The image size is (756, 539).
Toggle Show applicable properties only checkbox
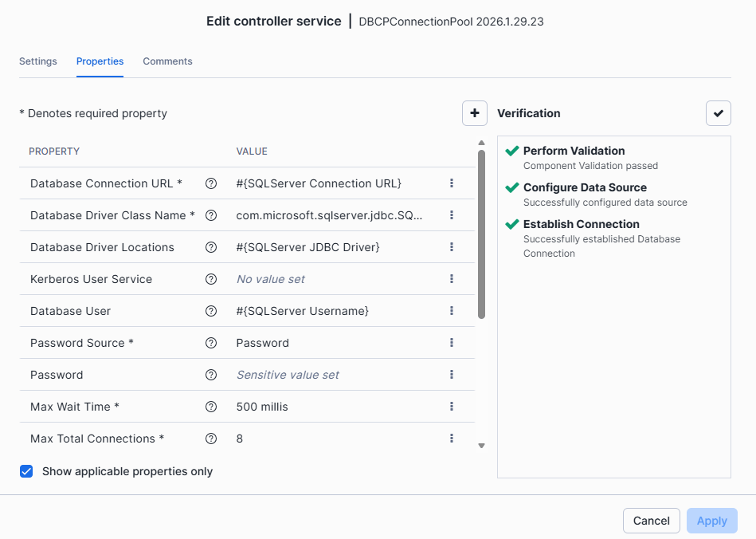tap(27, 471)
